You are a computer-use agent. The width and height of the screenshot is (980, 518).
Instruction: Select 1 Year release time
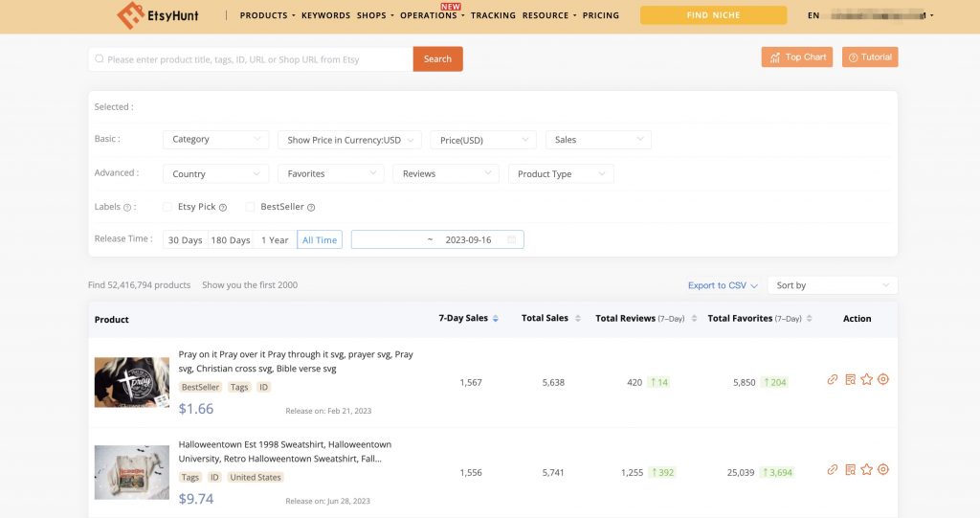(275, 239)
